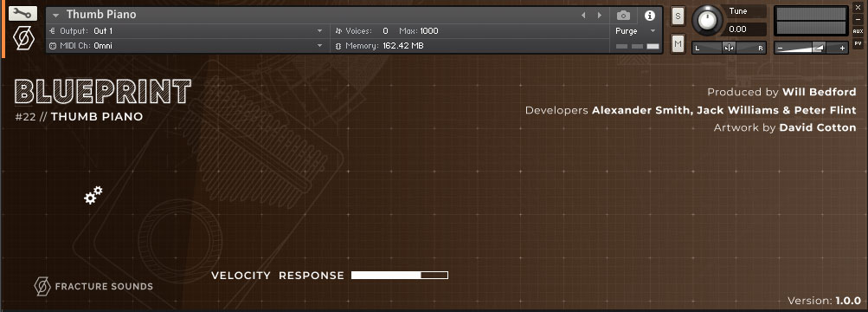Screen dimensions: 868x312
Task: Click the Developers credit line
Action: [x=691, y=110]
